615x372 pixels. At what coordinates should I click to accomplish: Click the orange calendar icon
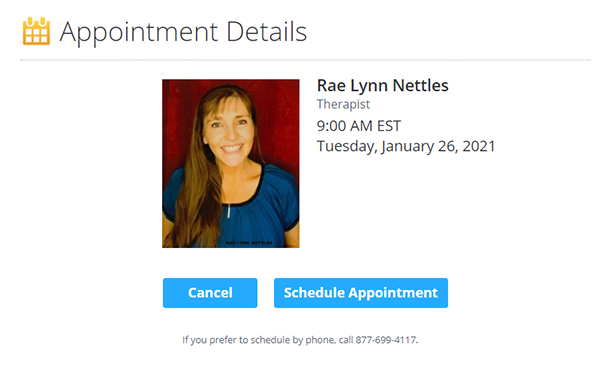[36, 31]
